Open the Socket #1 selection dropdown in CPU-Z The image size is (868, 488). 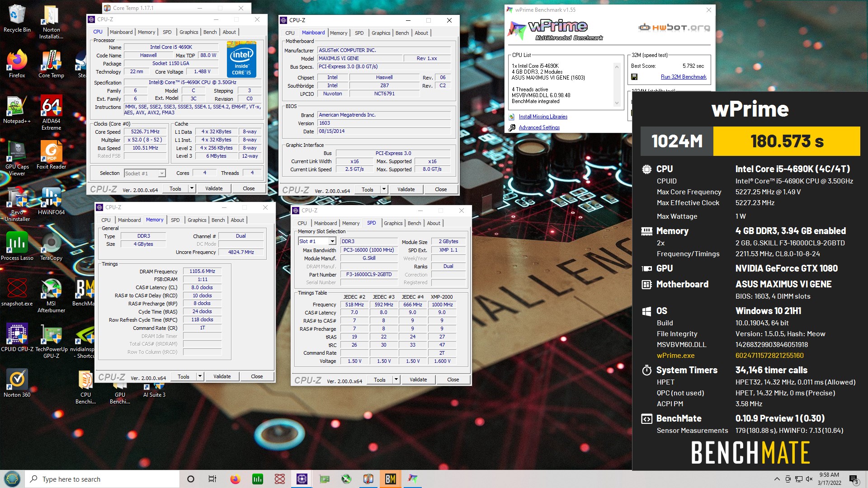pyautogui.click(x=145, y=174)
